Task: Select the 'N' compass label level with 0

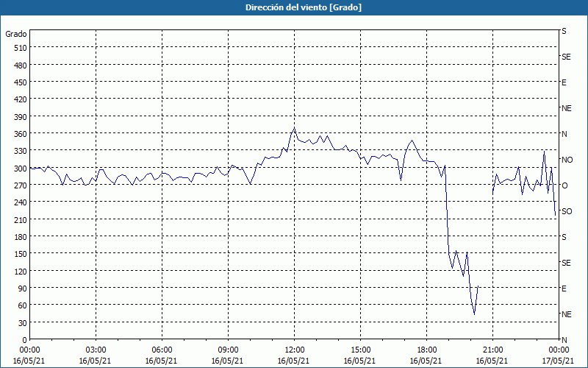Action: point(564,340)
